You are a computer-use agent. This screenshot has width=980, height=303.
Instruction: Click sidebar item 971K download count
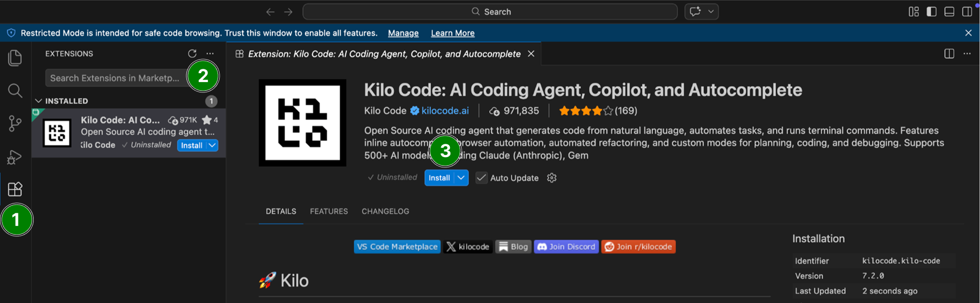pyautogui.click(x=183, y=120)
